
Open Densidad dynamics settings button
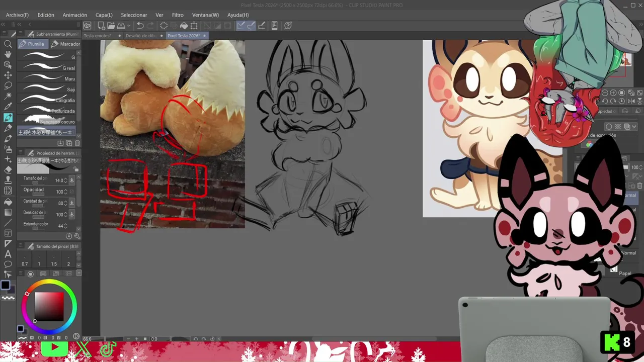pos(71,214)
